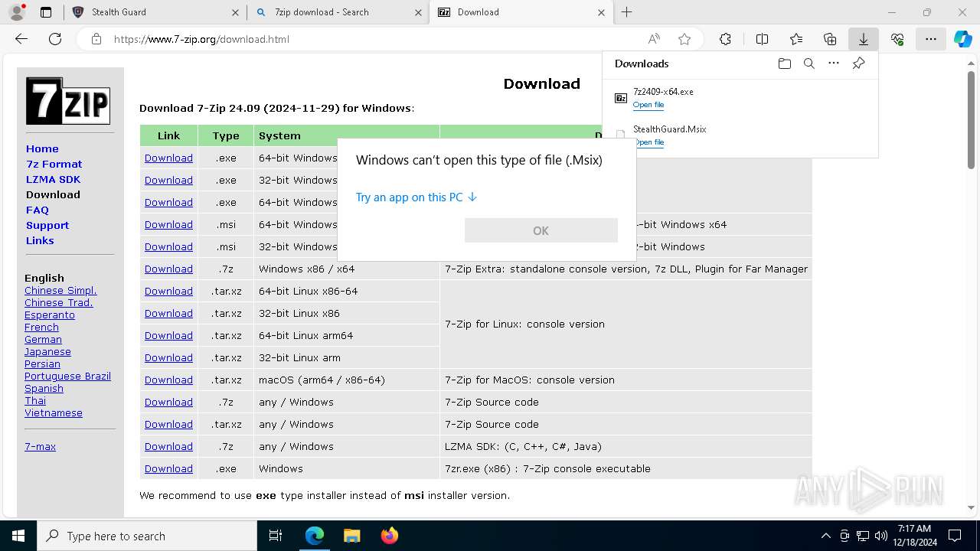This screenshot has width=980, height=551.
Task: Switch language to Portuguese Brazil
Action: point(67,377)
